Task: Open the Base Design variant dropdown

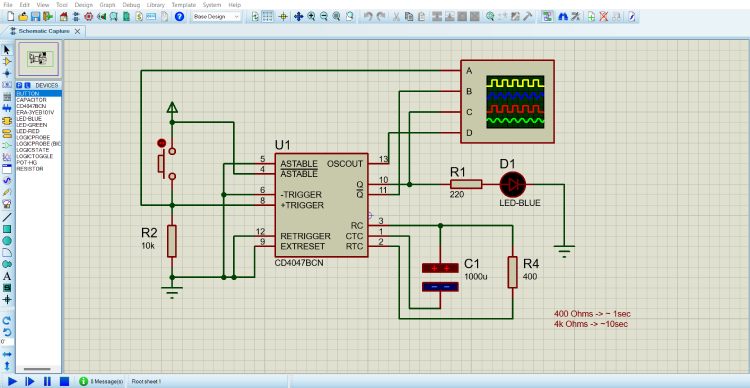Action: 216,16
